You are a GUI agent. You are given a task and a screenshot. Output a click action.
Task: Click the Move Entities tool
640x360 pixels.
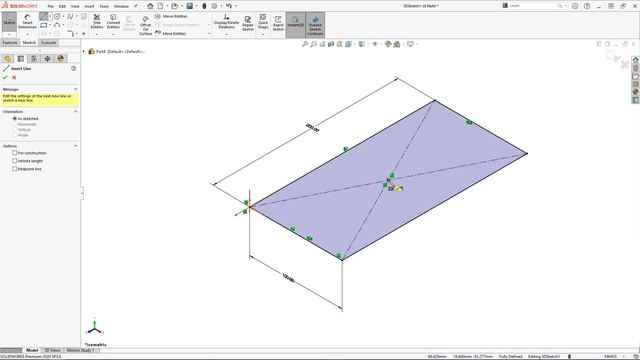coord(171,33)
